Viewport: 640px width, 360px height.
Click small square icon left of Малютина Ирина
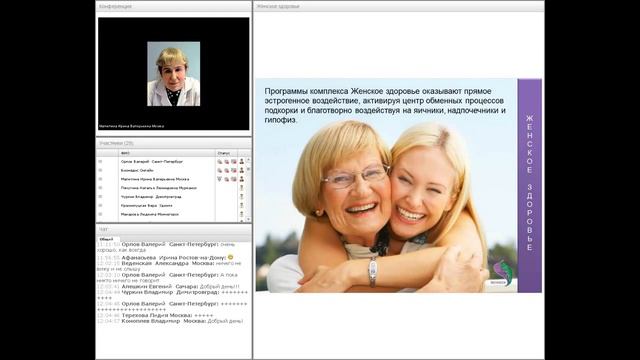pos(100,179)
